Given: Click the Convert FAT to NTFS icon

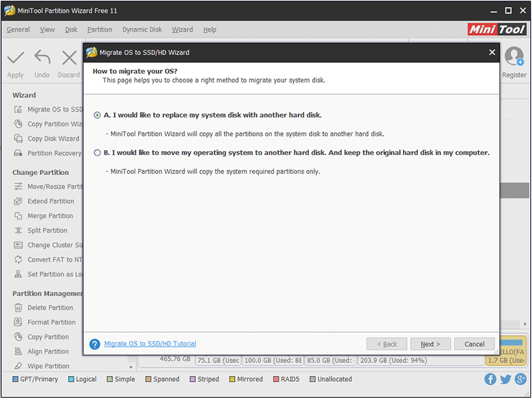Looking at the screenshot, I should 18,259.
